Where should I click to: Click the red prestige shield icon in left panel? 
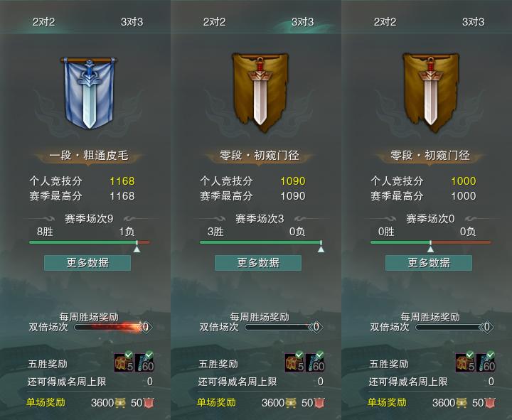(149, 403)
